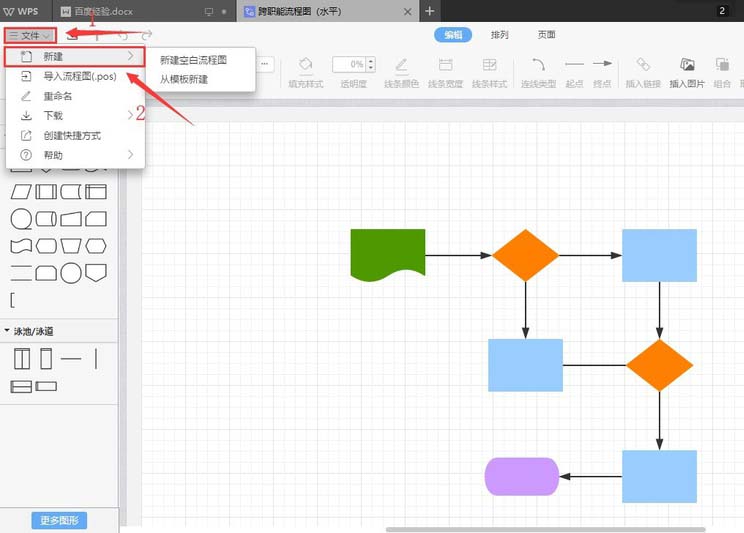Expand the 下载 (Download) submenu
744x533 pixels.
(x=74, y=115)
